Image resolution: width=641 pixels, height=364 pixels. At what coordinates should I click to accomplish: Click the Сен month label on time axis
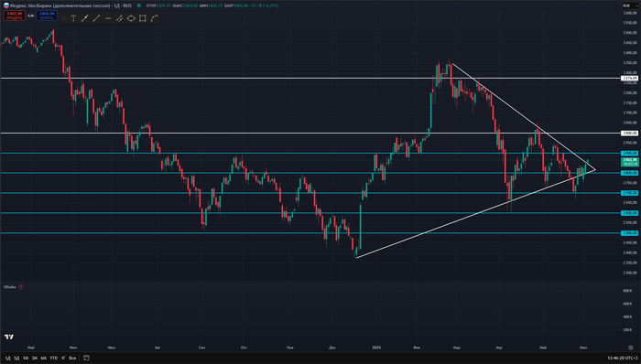201,348
